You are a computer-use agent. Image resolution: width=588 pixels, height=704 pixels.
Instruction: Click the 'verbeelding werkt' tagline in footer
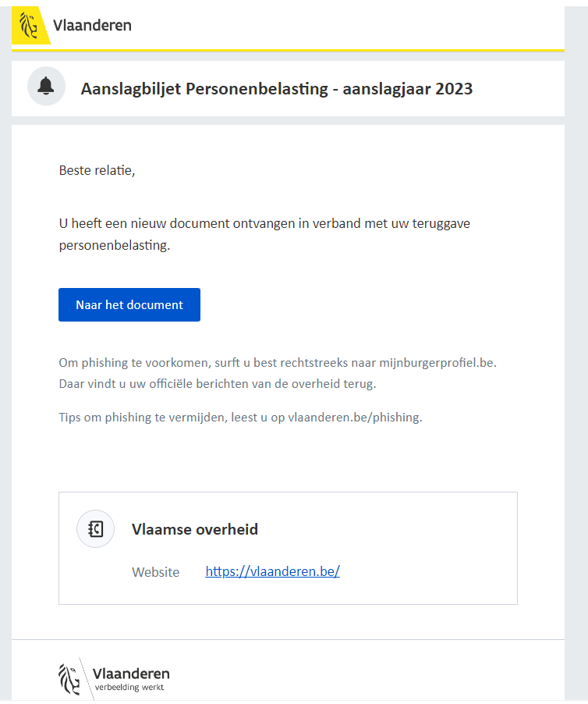129,688
